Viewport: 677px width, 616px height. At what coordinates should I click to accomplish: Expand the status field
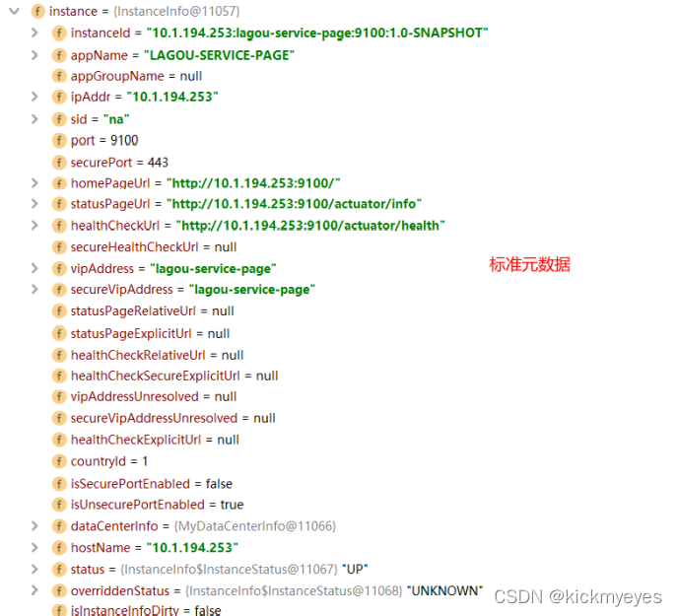[x=34, y=570]
